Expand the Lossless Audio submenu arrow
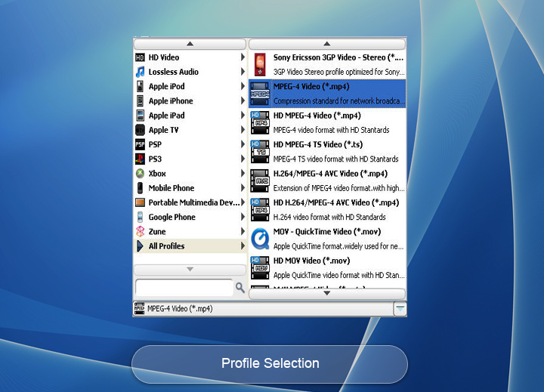Screen dimensions: 544x392 click(x=243, y=72)
